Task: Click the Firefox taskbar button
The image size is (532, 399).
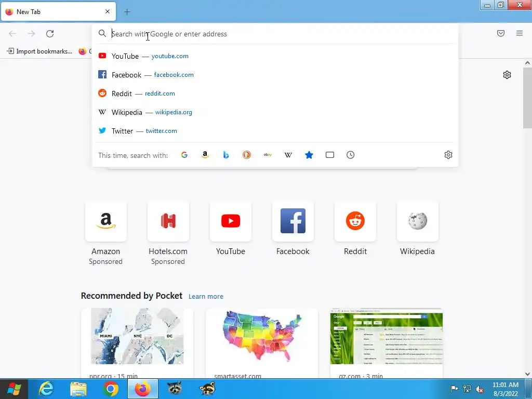Action: pos(143,389)
